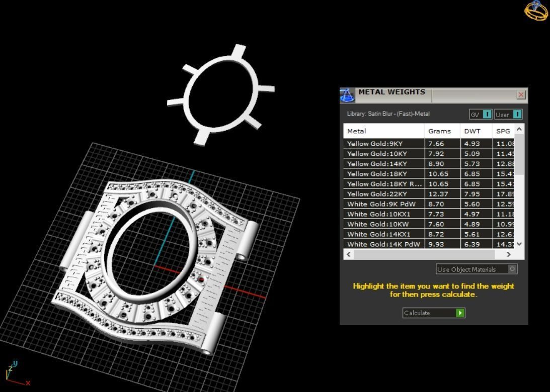Toggle Use Object Materials option
This screenshot has width=550, height=392.
tap(477, 269)
